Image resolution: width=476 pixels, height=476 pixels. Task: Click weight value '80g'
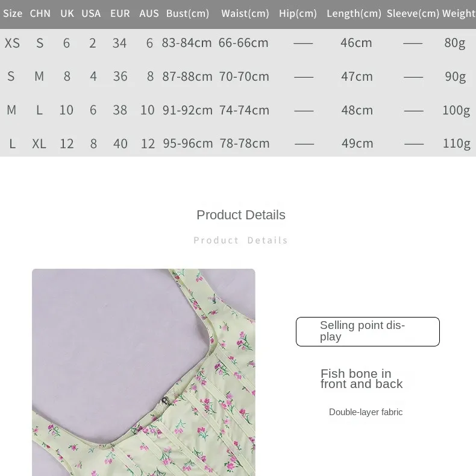454,43
